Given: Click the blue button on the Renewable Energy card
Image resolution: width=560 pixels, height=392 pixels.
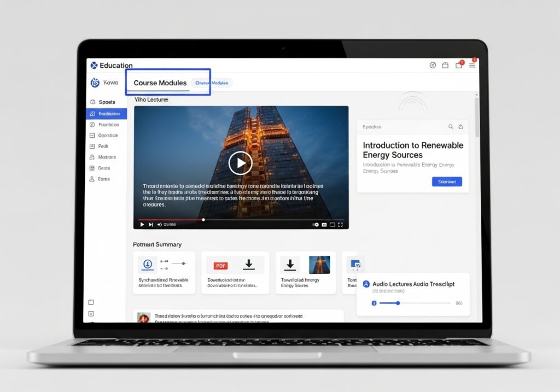Looking at the screenshot, I should coord(447,182).
